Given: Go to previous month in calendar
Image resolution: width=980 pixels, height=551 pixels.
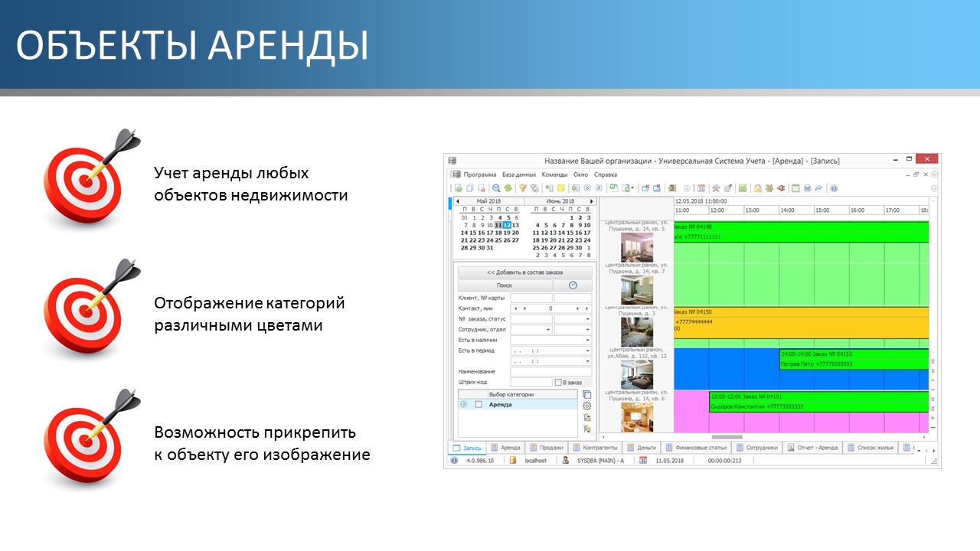Looking at the screenshot, I should point(458,201).
